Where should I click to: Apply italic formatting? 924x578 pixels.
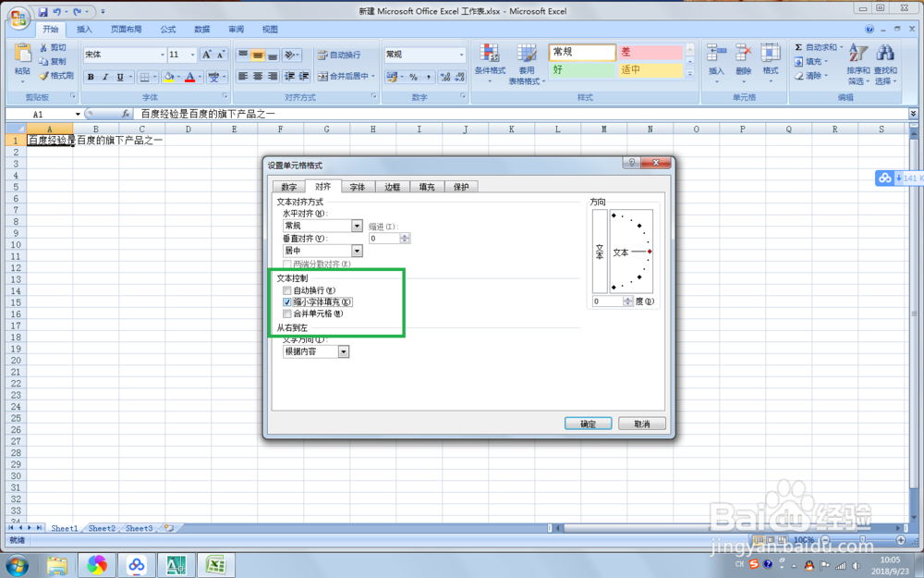click(x=104, y=76)
